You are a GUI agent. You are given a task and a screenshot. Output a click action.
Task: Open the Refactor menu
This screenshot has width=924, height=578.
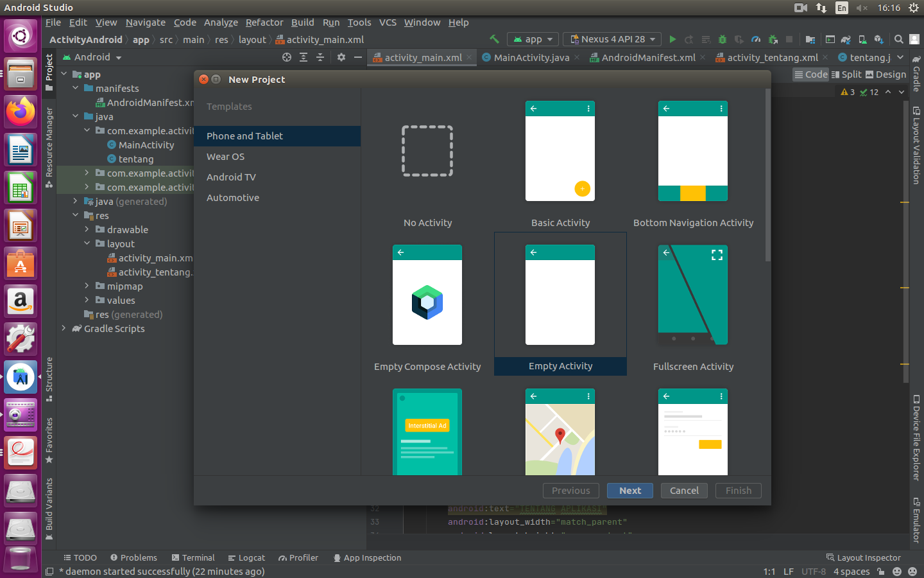coord(264,22)
